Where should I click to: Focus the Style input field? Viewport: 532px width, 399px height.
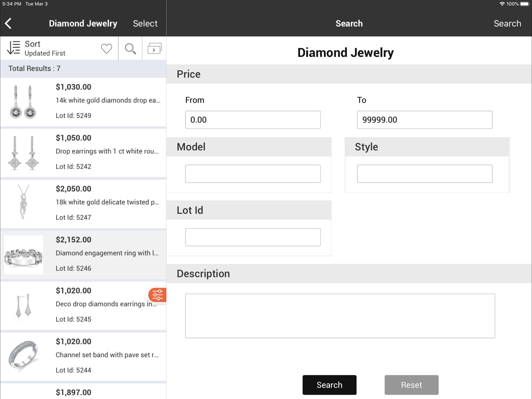pyautogui.click(x=425, y=174)
